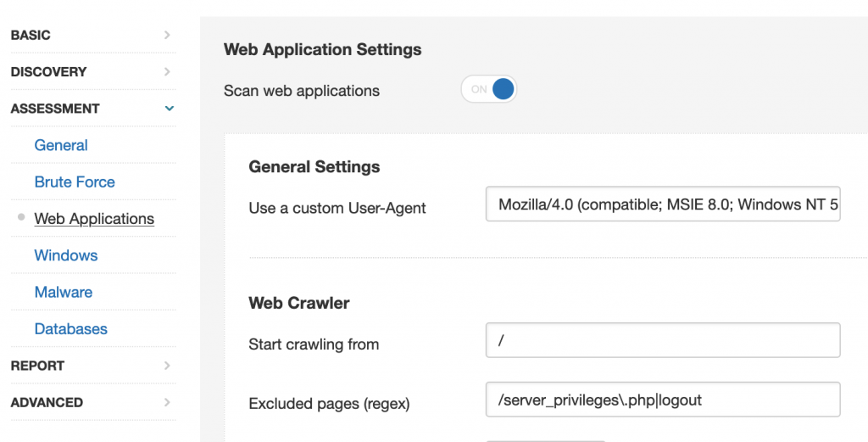This screenshot has height=442, width=868.
Task: Click the REPORT menu heading
Action: [37, 366]
